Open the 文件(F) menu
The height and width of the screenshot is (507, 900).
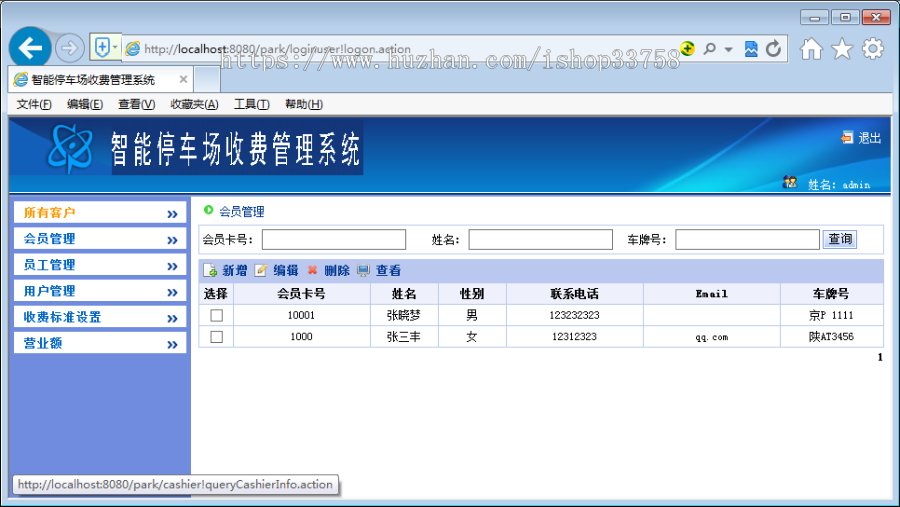[34, 104]
